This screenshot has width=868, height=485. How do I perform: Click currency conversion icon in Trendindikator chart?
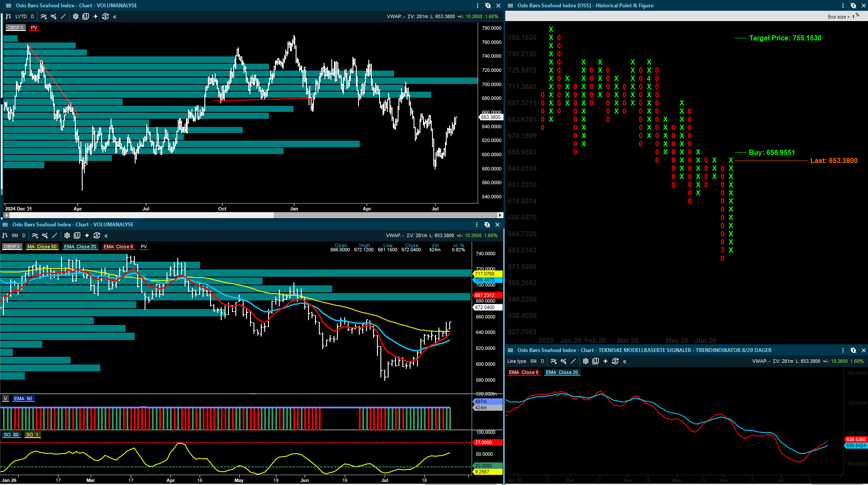click(615, 361)
